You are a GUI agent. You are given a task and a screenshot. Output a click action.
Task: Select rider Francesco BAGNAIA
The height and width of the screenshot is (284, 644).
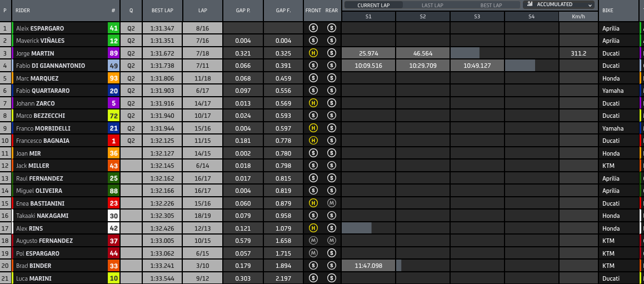43,141
